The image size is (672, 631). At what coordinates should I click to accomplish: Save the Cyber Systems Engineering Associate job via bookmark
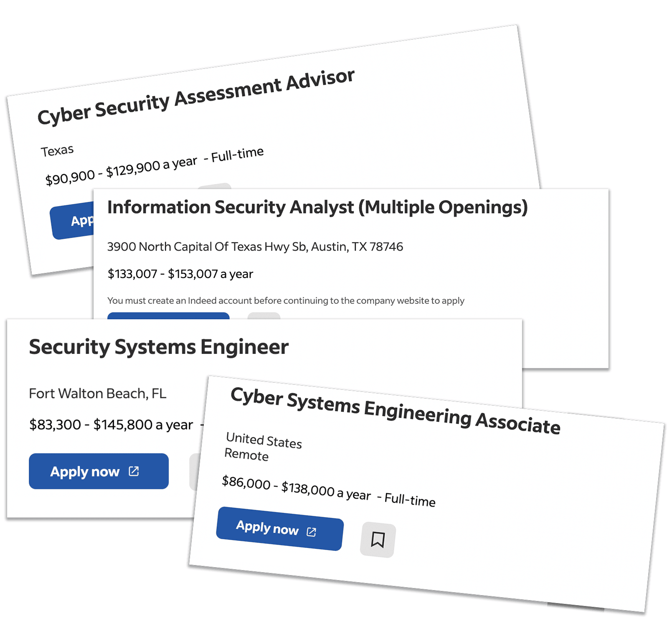click(378, 540)
